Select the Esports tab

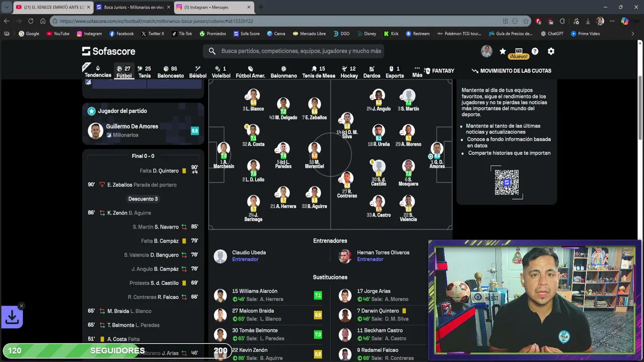394,72
